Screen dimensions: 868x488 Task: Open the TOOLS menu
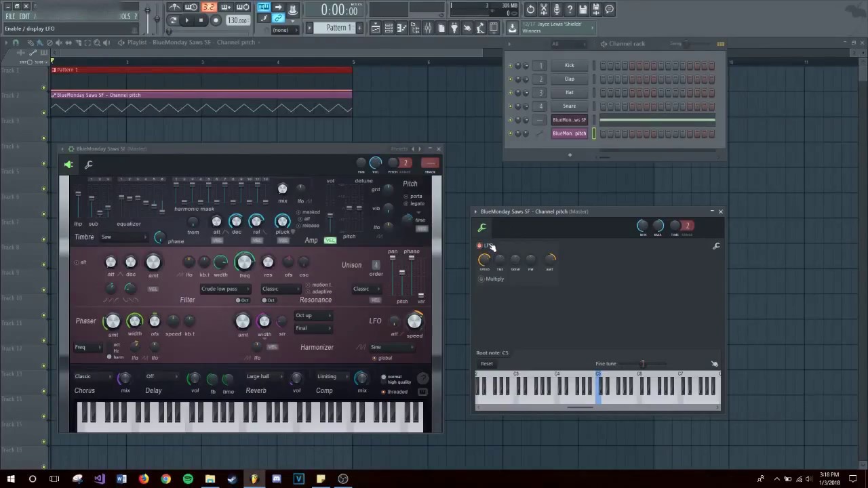pyautogui.click(x=125, y=16)
